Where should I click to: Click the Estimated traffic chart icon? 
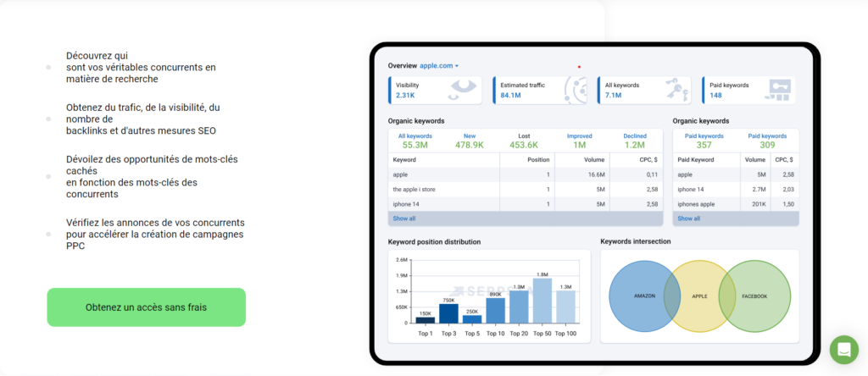(x=576, y=90)
